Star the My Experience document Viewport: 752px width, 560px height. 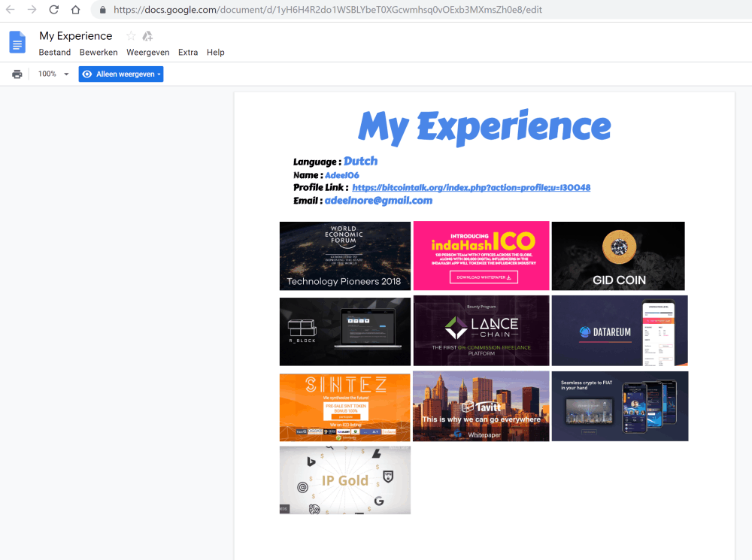click(x=131, y=36)
